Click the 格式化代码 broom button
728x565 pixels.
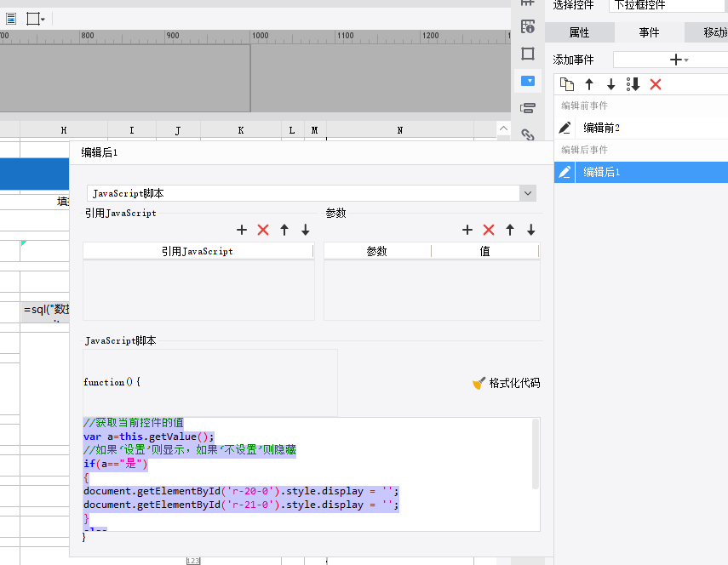pyautogui.click(x=506, y=383)
